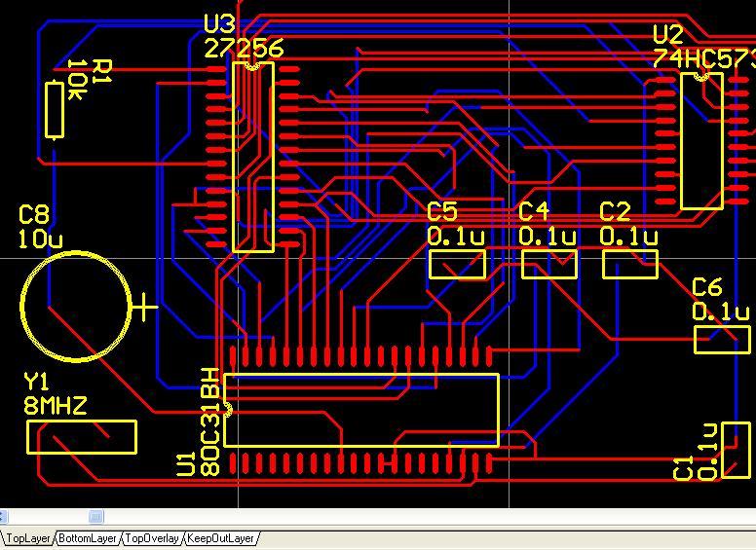Select the Y1 crystal footprint outline
Viewport: 756px width, 550px height.
click(82, 437)
